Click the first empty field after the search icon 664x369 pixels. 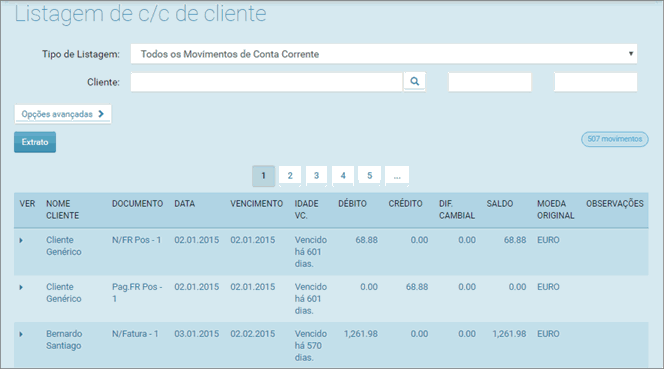coord(490,82)
